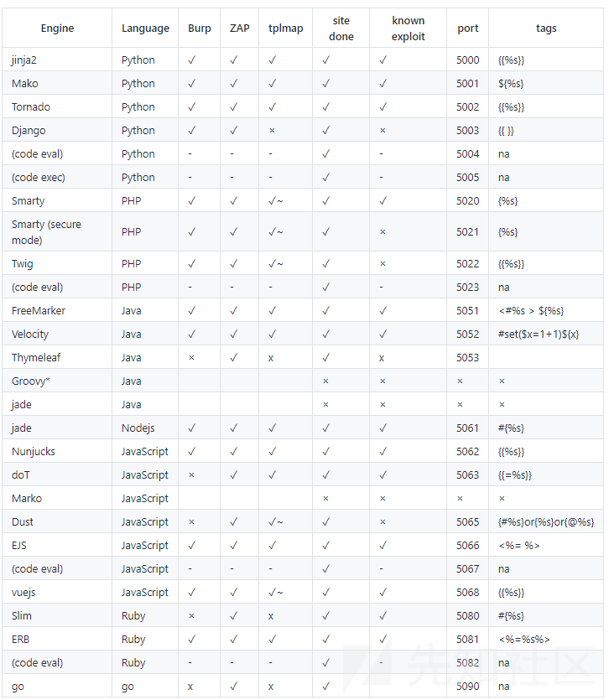
Task: Select the Language column header
Action: pyautogui.click(x=145, y=29)
